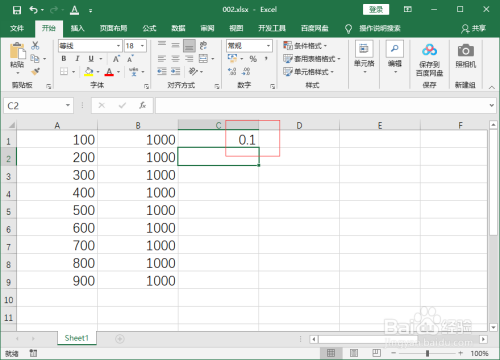
Task: Click the login button in title bar
Action: coord(376,10)
